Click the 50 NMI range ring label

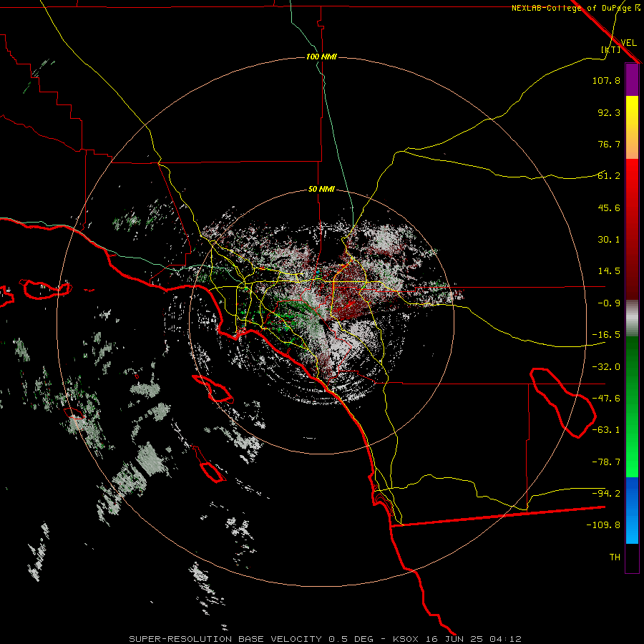pos(321,190)
